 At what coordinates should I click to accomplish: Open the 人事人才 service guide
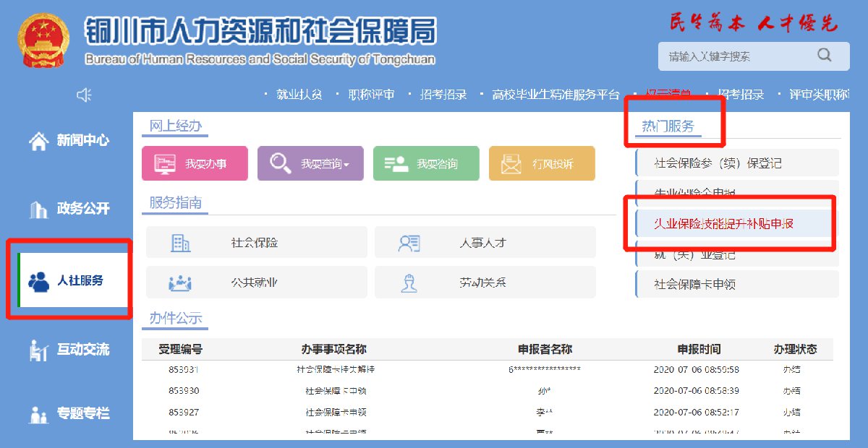coord(485,243)
